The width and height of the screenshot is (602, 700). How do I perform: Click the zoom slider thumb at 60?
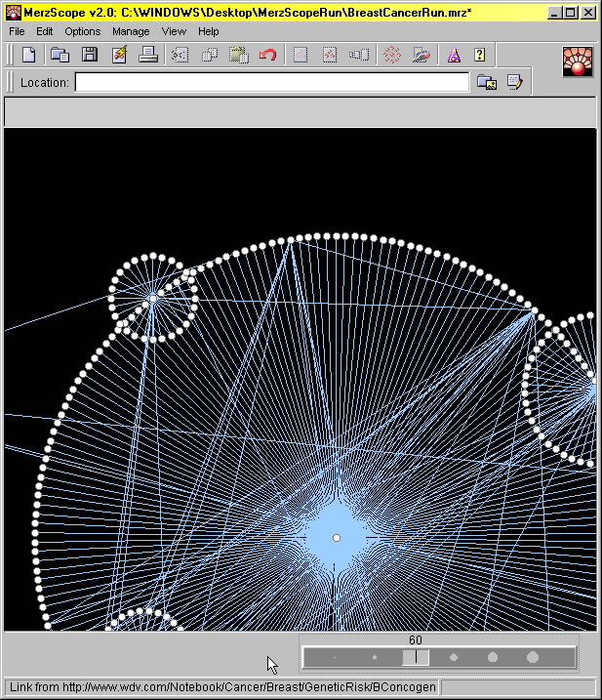(416, 658)
